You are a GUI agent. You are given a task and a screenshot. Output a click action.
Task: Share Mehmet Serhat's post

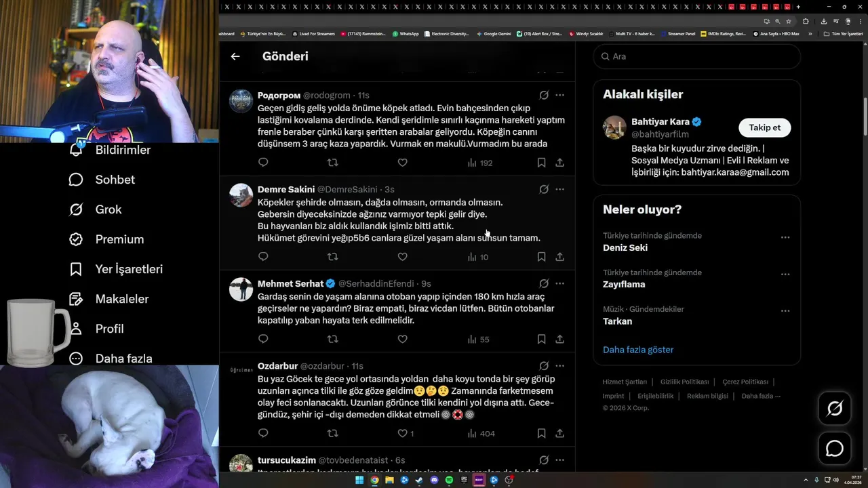559,339
